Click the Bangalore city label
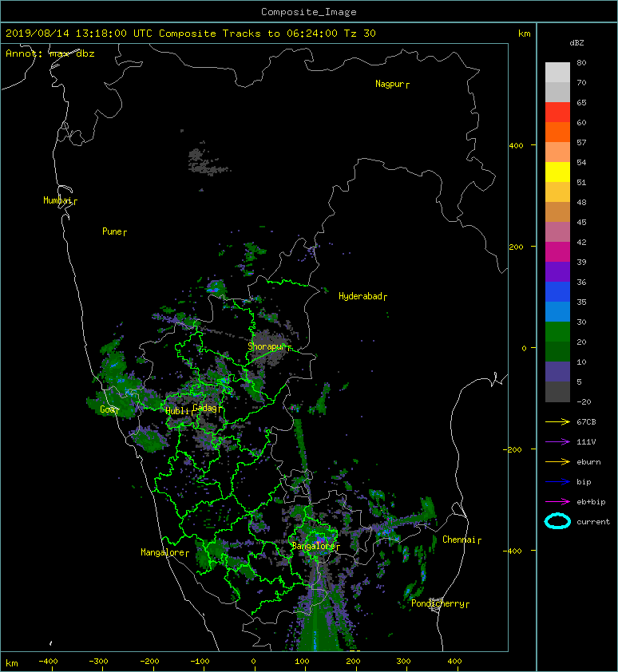The image size is (618, 672). tap(313, 546)
